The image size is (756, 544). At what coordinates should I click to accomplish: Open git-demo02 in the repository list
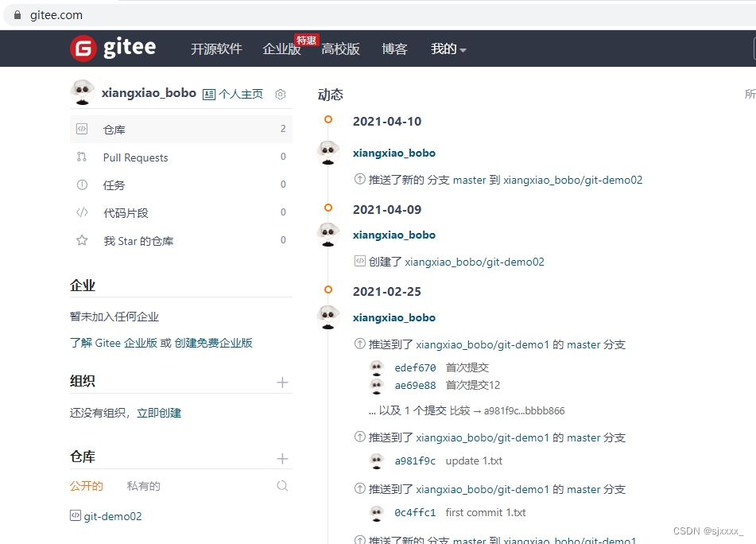(113, 516)
